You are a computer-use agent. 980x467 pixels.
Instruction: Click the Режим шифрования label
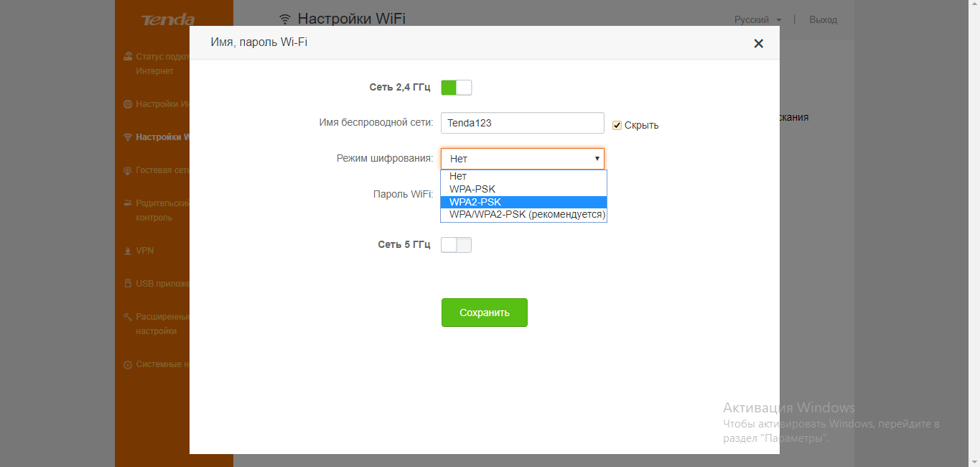click(385, 158)
